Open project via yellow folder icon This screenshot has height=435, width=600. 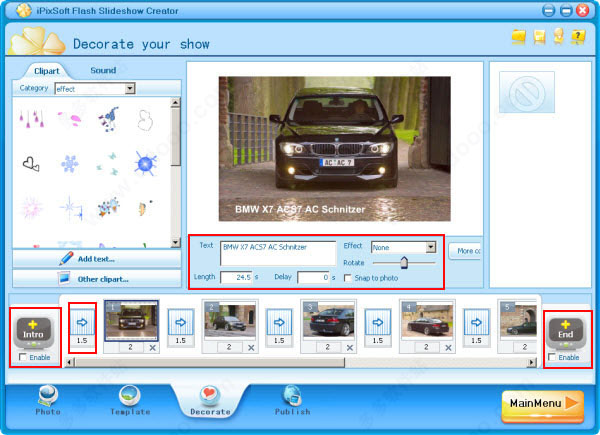coord(519,37)
